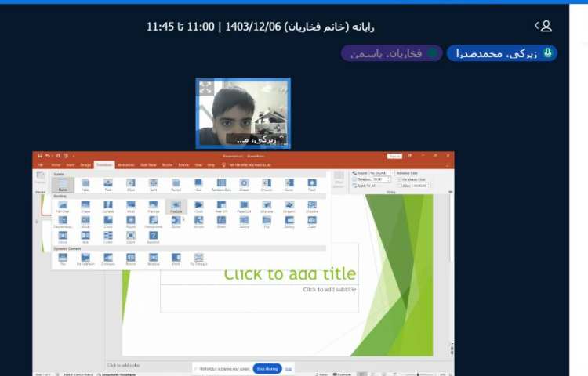Adjust the After time spinner arrows
Screen dimensions: 588x376
pos(428,186)
